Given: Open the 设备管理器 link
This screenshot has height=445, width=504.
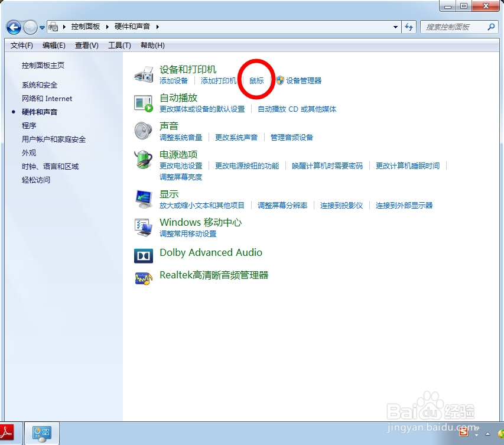Looking at the screenshot, I should click(x=304, y=81).
